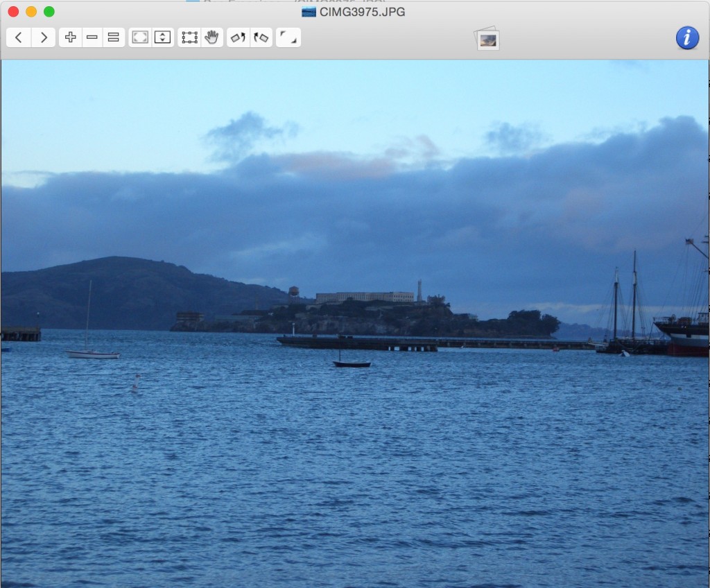The height and width of the screenshot is (588, 710).
Task: Click the CIMG3975.JPG window title text
Action: (x=362, y=12)
